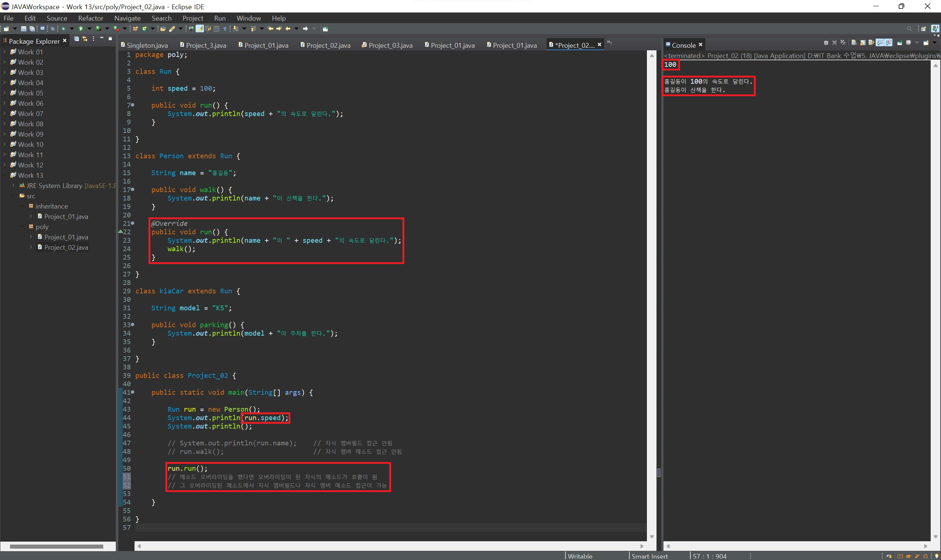Click the Package Explorer horizontal scrollbar

click(x=57, y=546)
